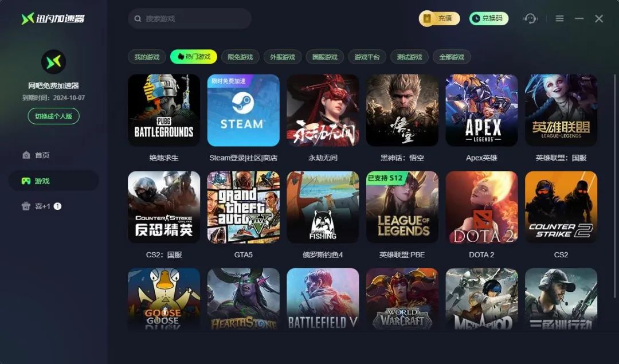Screen dimensions: 619x364
Task: Click the 充值 recharge button
Action: click(440, 18)
